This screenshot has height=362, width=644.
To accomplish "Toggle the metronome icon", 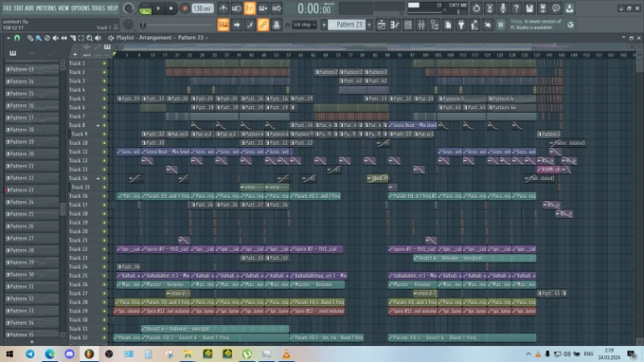I will coord(223,8).
